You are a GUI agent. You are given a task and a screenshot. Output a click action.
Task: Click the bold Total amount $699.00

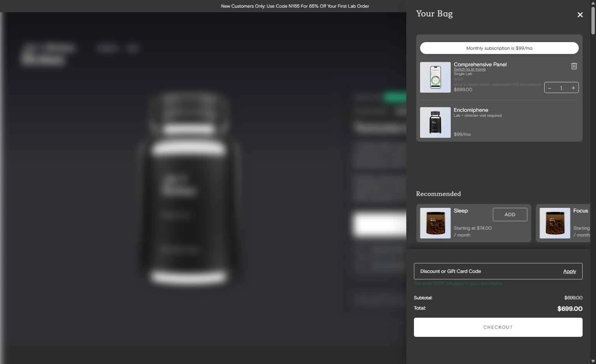[570, 309]
